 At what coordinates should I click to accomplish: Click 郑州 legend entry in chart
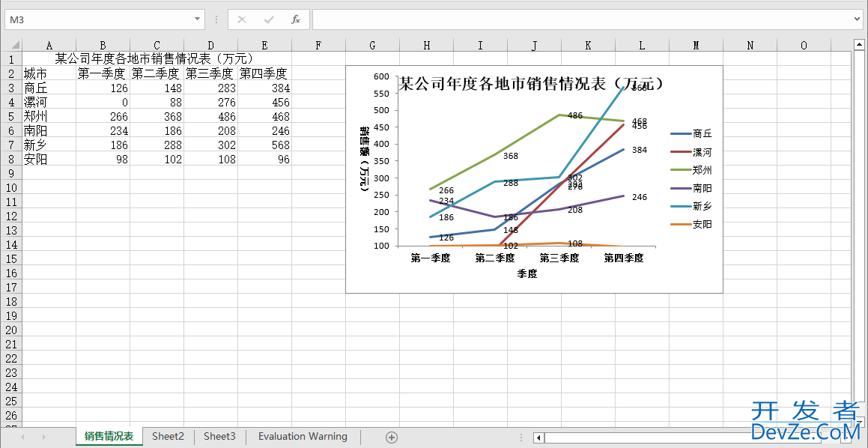[x=691, y=170]
